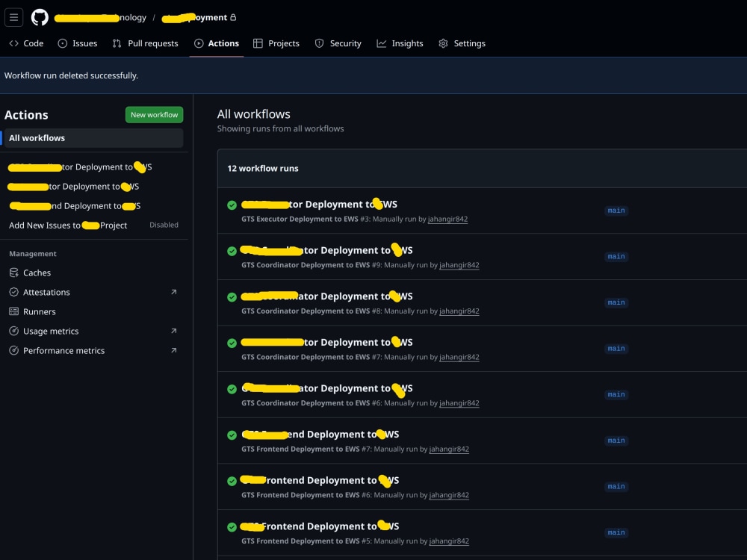This screenshot has width=747, height=560.
Task: Click the Attestations checkmark icon
Action: pos(13,293)
